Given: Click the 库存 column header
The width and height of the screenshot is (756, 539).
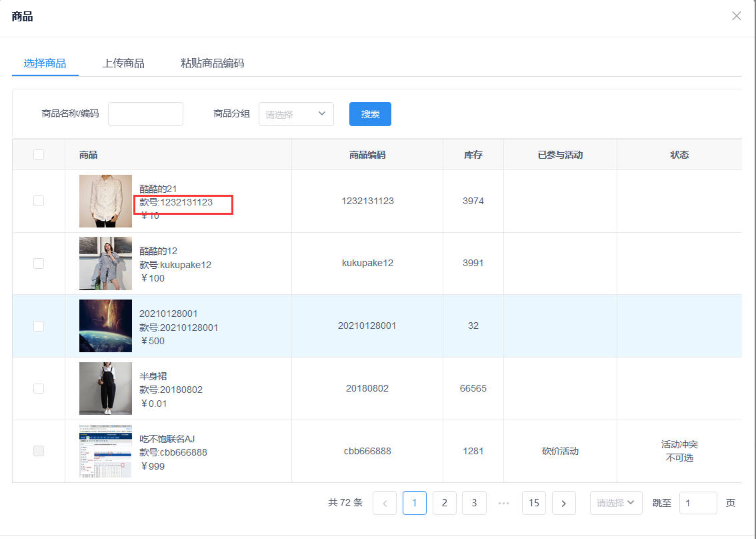Looking at the screenshot, I should point(473,155).
